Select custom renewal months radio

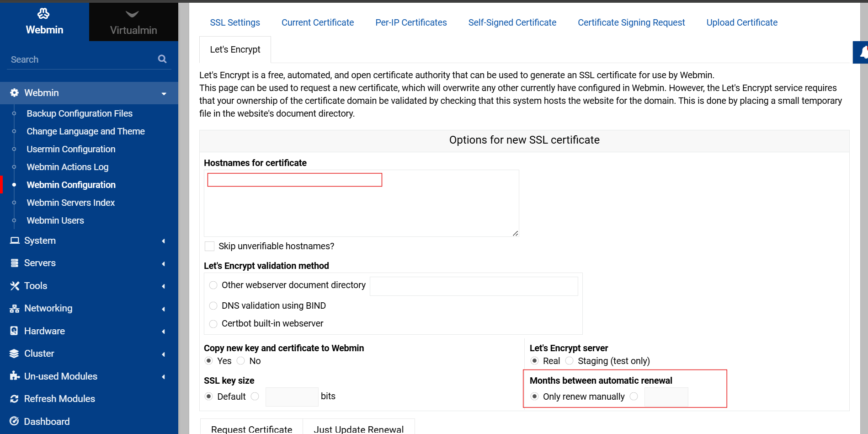(x=634, y=396)
